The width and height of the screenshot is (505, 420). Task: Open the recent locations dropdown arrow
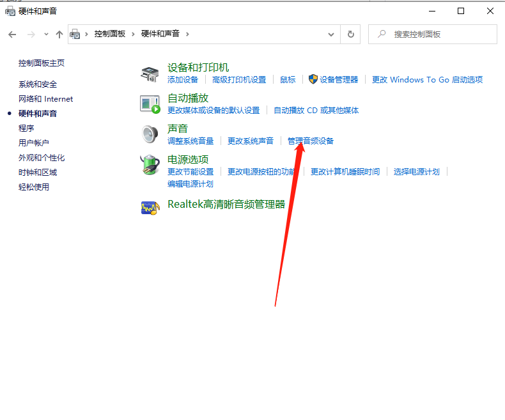46,34
